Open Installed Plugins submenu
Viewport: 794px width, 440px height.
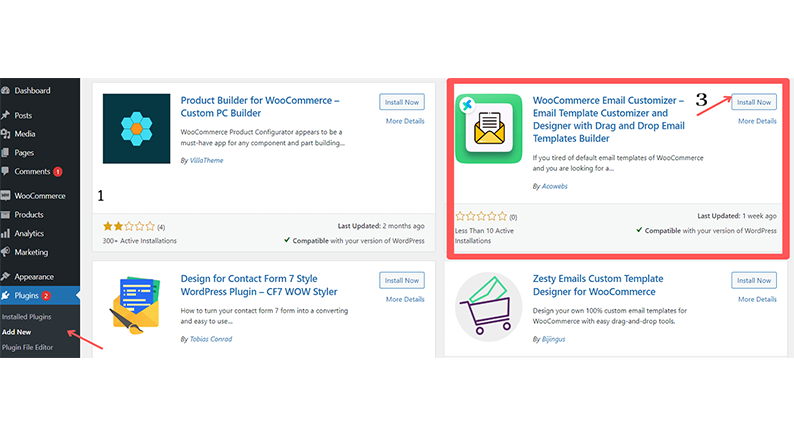26,317
